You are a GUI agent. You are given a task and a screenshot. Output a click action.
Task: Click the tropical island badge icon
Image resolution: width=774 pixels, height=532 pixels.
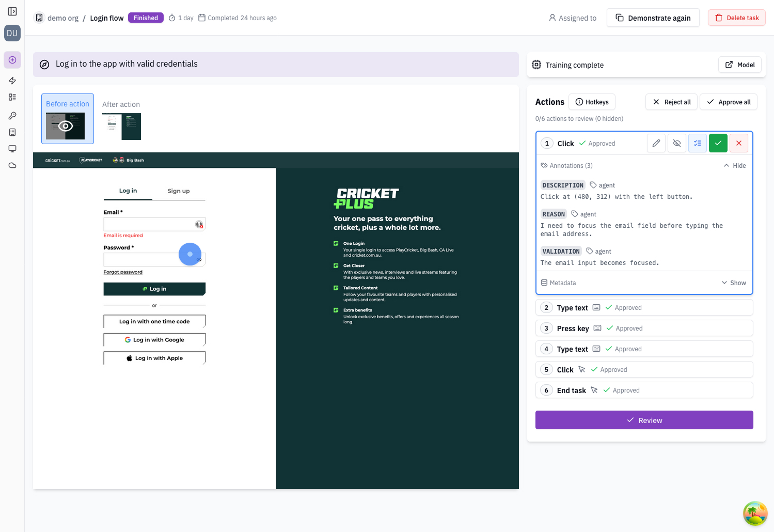click(x=755, y=513)
